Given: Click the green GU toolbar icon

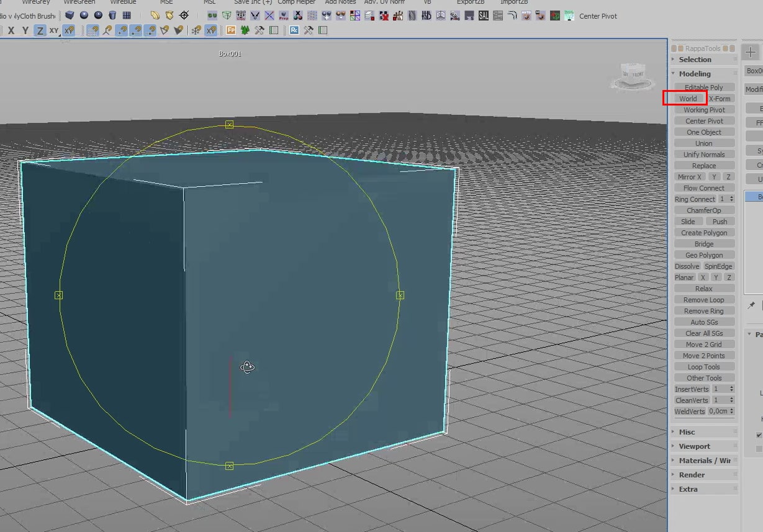Looking at the screenshot, I should (x=213, y=15).
